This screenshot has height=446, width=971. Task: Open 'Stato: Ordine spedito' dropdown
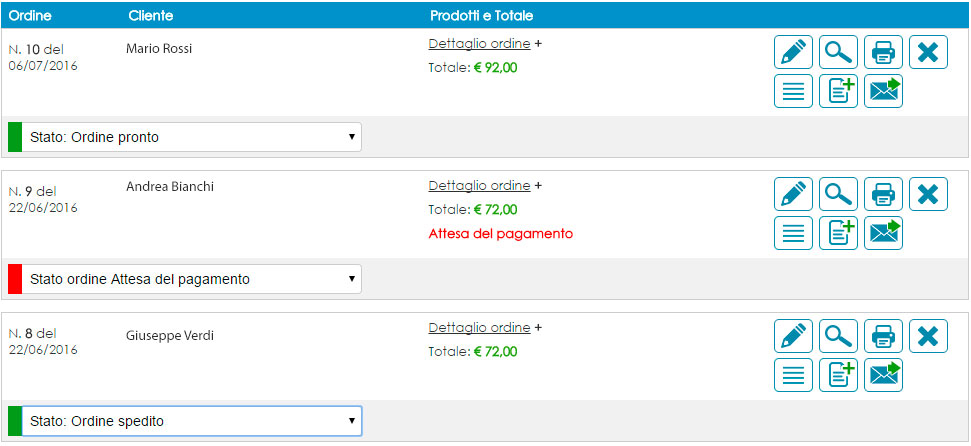191,421
